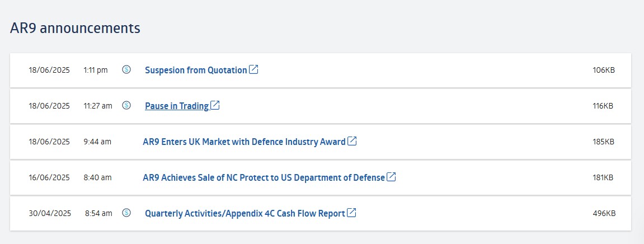The image size is (644, 244).
Task: Click the 30/04/2025 date entry
Action: coord(50,214)
